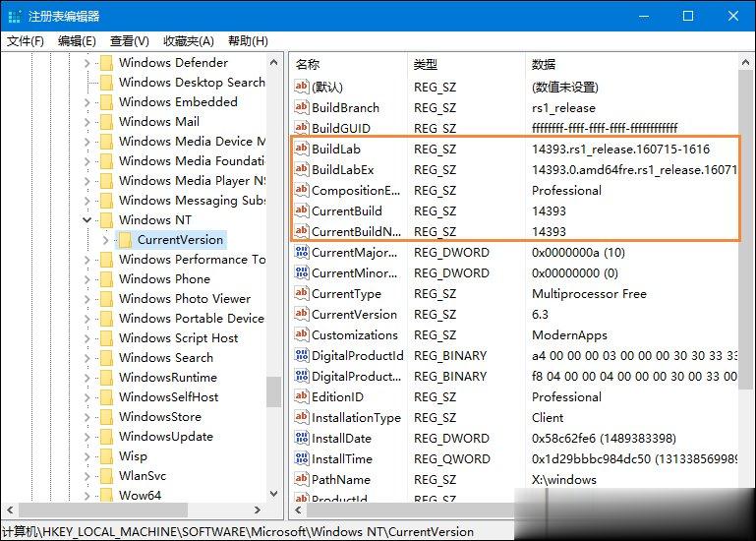Select the Windows Media Player key
This screenshot has height=541, width=756.
(x=193, y=180)
